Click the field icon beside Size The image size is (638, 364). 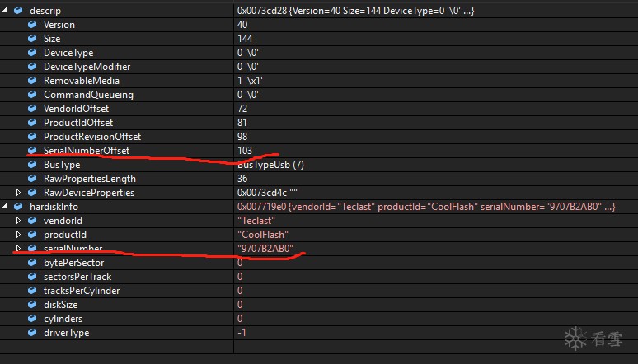click(x=32, y=39)
